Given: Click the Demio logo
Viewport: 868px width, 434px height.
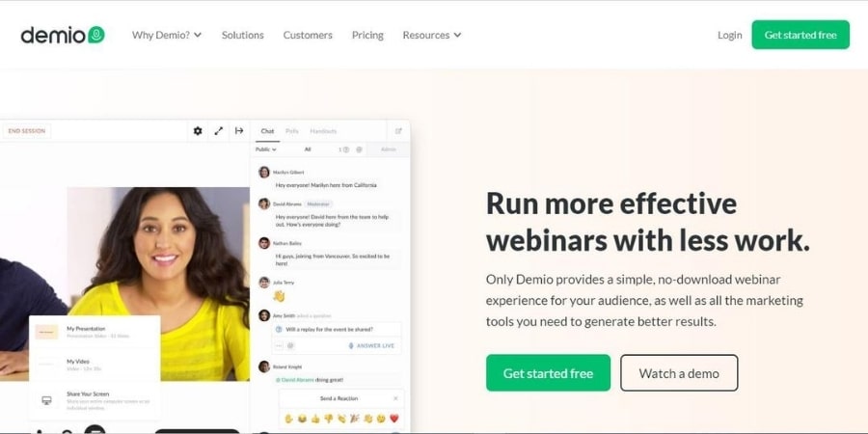Looking at the screenshot, I should point(63,35).
